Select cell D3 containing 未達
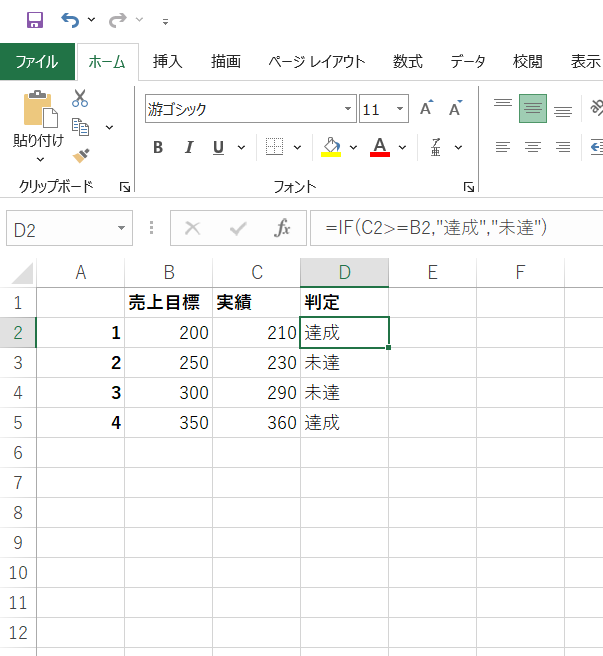 [344, 363]
